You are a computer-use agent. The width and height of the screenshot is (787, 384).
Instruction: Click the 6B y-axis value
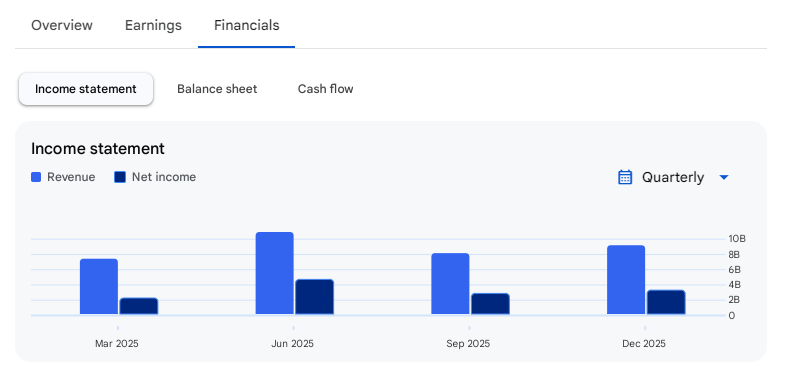(x=734, y=270)
